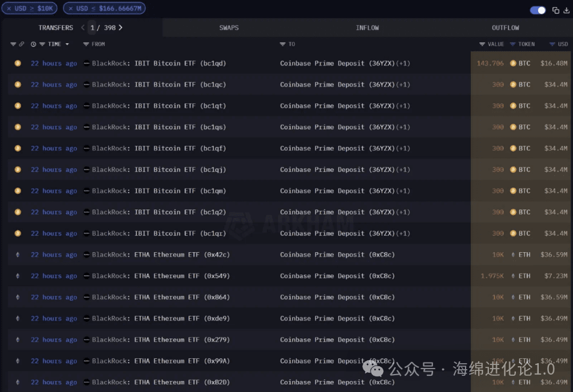The height and width of the screenshot is (392, 573).
Task: Click BlackRock logo icon on bc1qm row
Action: 86,191
